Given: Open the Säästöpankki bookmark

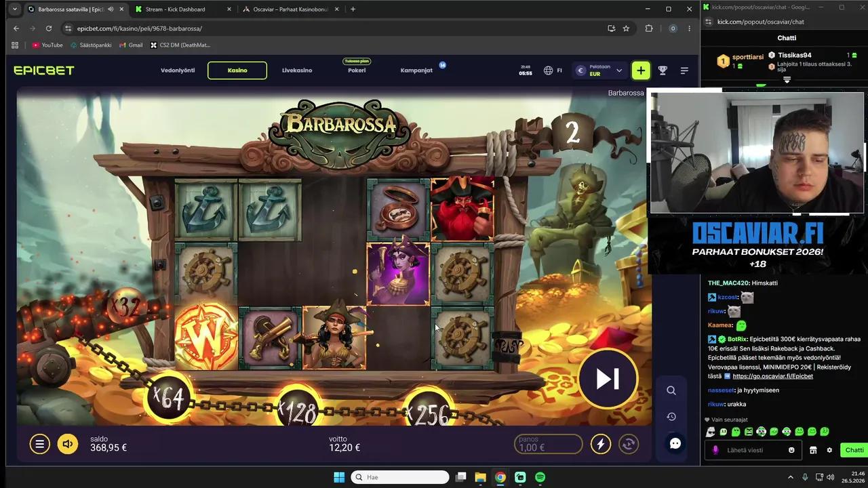Looking at the screenshot, I should click(x=91, y=45).
